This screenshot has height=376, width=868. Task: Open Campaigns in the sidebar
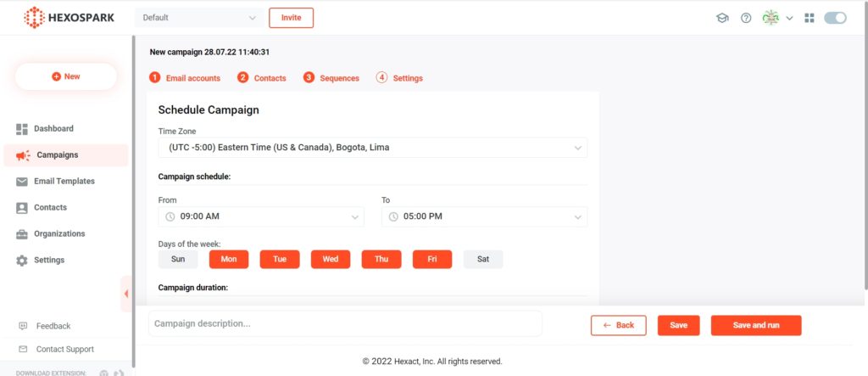point(66,155)
